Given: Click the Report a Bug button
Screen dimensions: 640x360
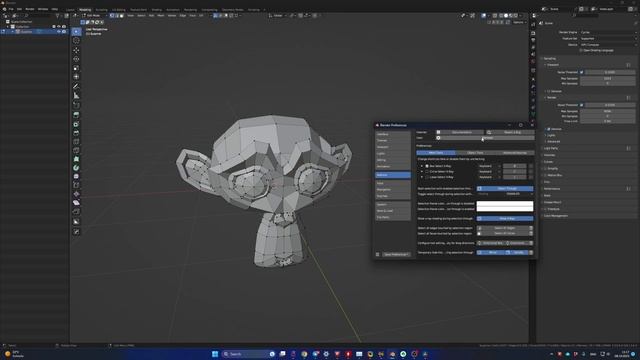Looking at the screenshot, I should [510, 132].
